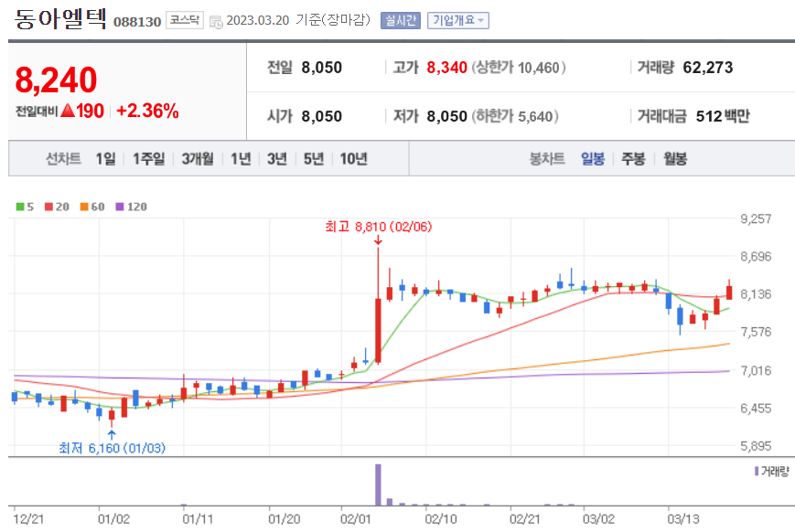Click the 상한가 10,460 text
Image resolution: width=795 pixels, height=532 pixels.
519,68
